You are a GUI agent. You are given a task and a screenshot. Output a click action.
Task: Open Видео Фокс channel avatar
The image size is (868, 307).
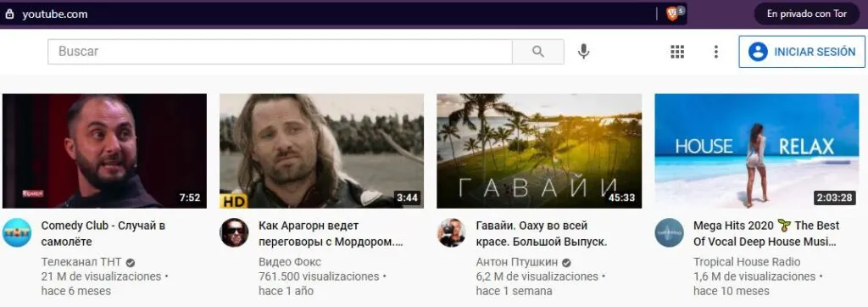point(234,232)
